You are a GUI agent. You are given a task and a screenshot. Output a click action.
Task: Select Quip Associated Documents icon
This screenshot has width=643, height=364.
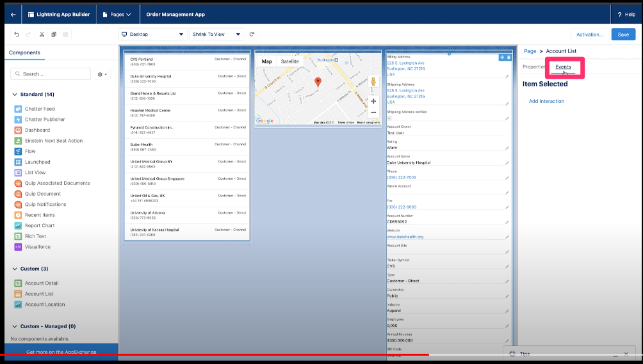pos(18,184)
